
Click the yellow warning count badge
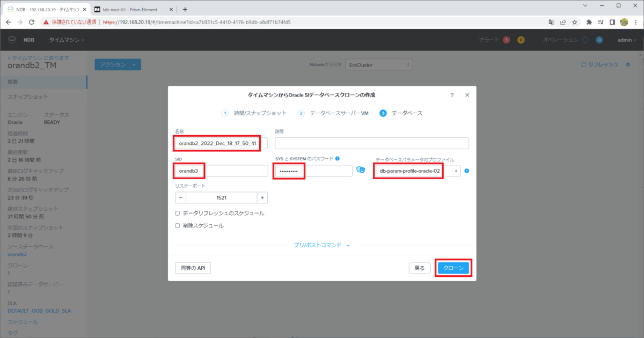(521, 40)
